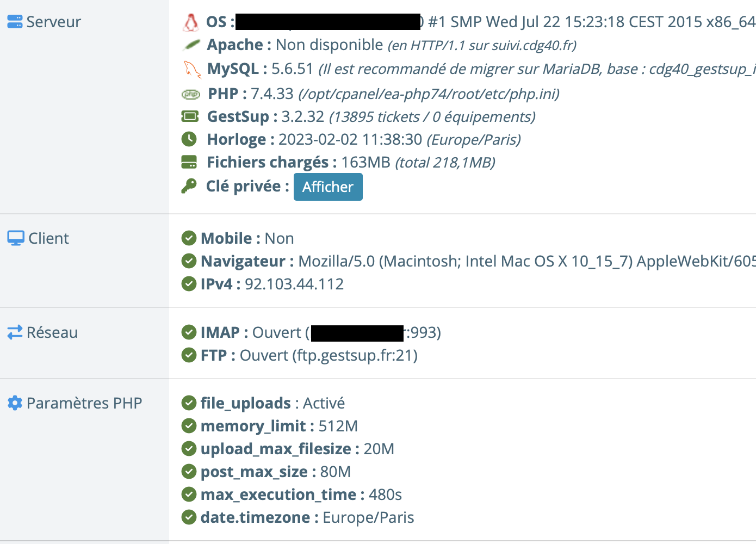756x544 pixels.
Task: Select the Client section label
Action: point(49,238)
